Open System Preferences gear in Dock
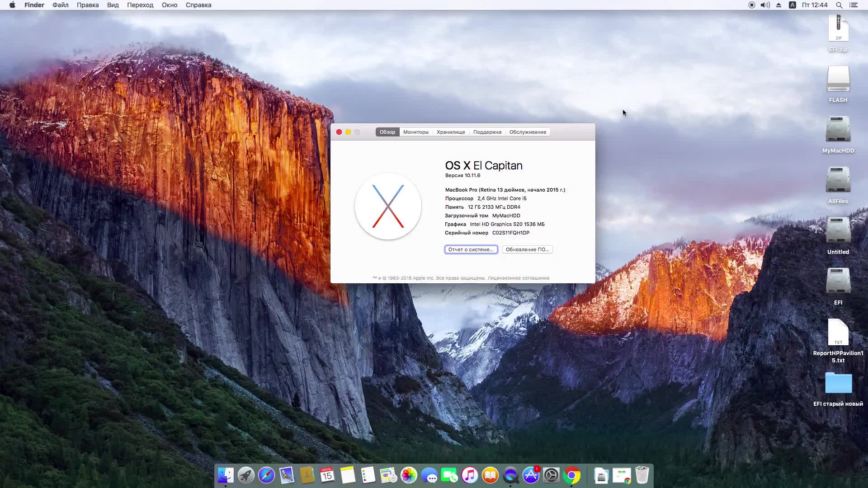Viewport: 868px width, 488px height. (551, 475)
